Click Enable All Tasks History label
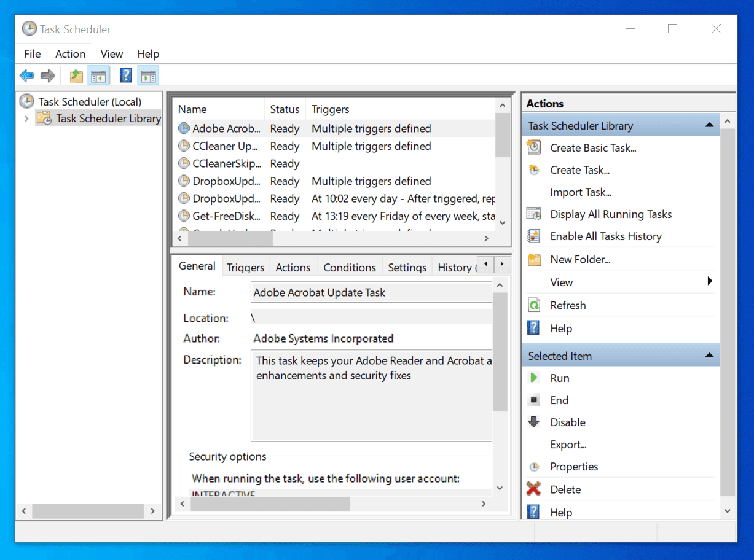754x560 pixels. [x=606, y=236]
